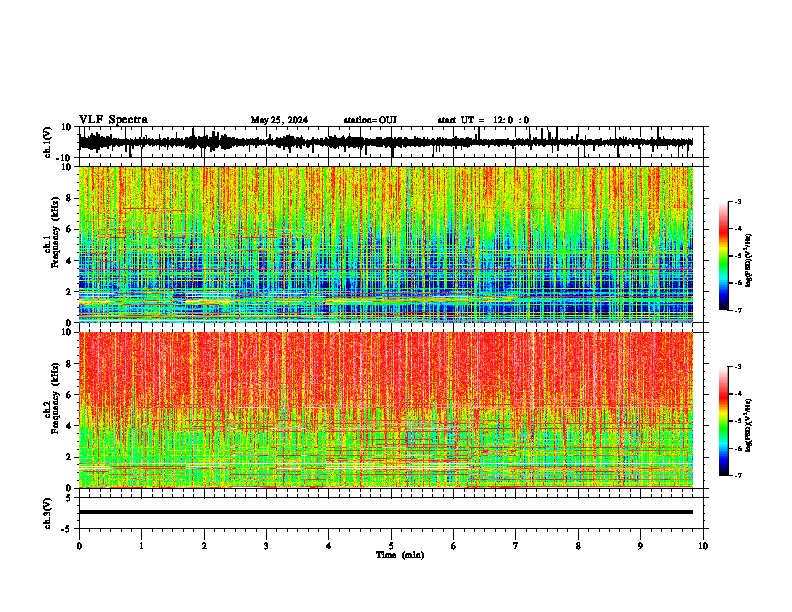
Task: Click the time-axis tick label "6"
Action: click(454, 546)
